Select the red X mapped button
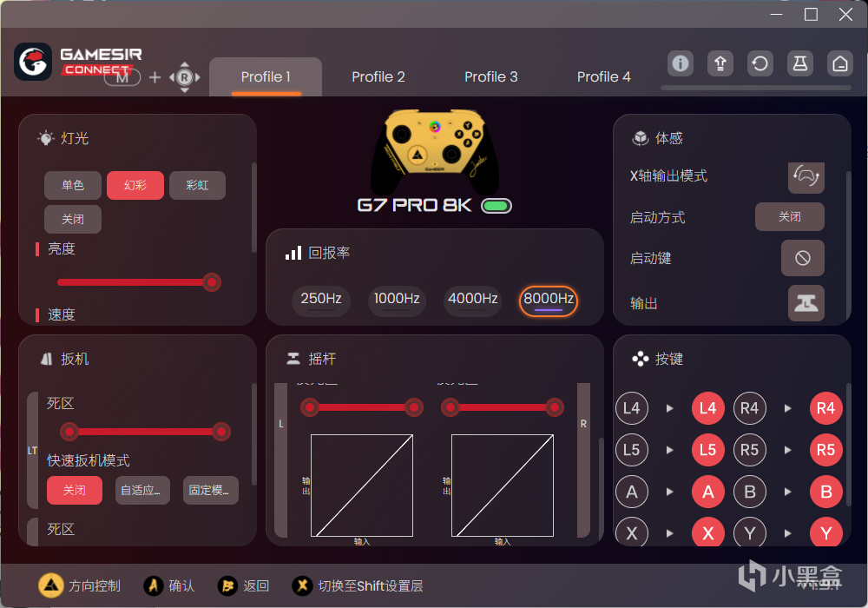This screenshot has height=608, width=868. pyautogui.click(x=708, y=532)
